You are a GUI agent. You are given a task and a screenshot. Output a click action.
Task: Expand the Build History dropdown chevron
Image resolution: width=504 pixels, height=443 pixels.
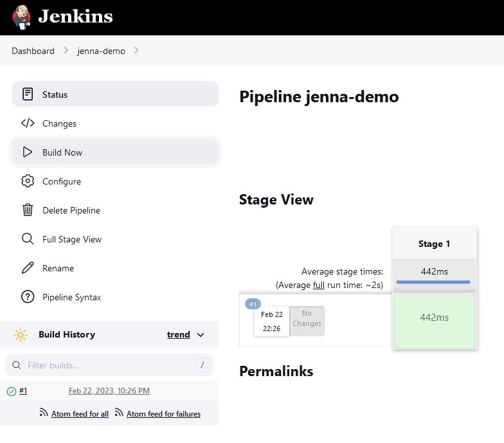coord(201,335)
